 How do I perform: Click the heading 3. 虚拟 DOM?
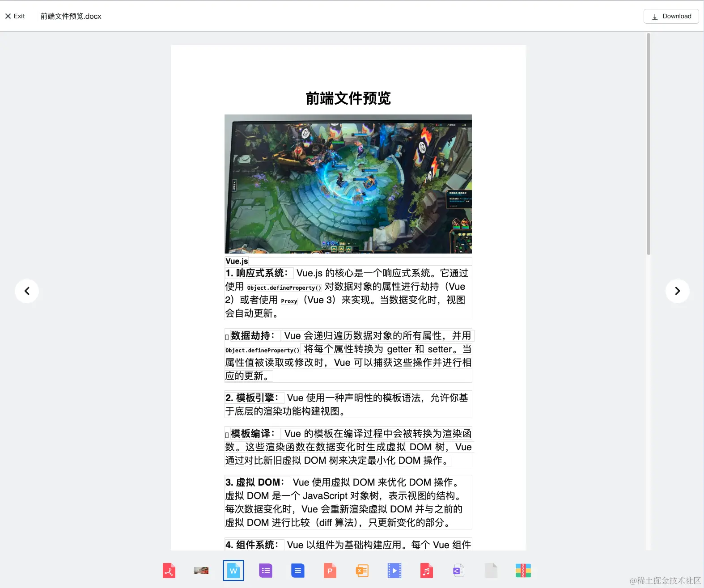(x=255, y=482)
